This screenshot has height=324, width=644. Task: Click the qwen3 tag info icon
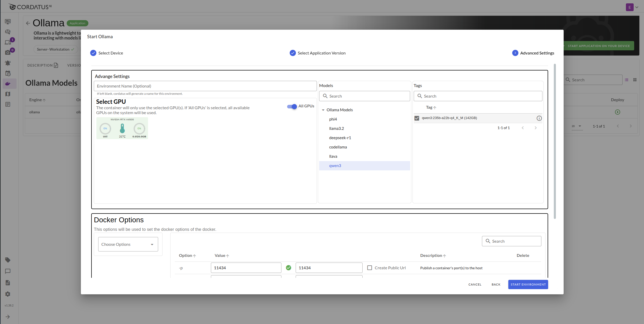pyautogui.click(x=539, y=118)
